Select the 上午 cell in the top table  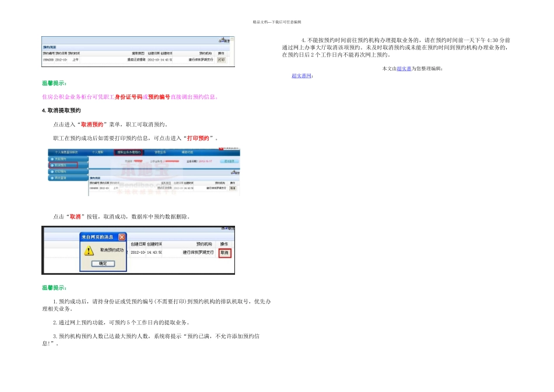point(75,60)
